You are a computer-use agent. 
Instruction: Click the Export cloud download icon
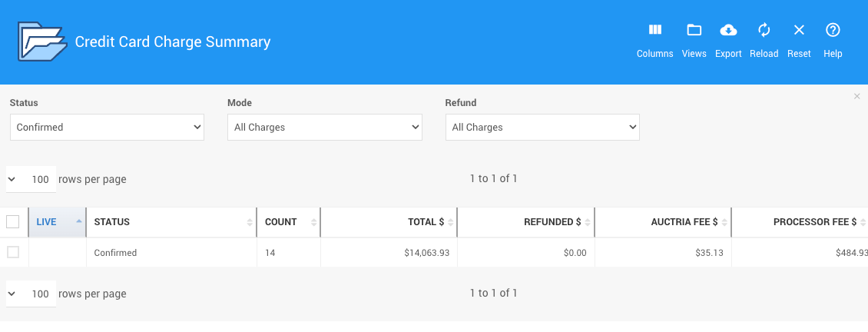click(727, 31)
